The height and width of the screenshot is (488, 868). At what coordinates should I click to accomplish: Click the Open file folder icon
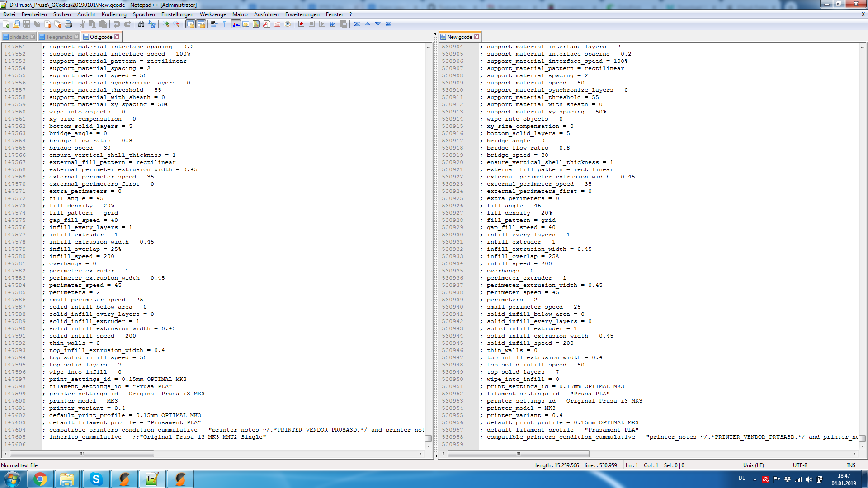(16, 24)
